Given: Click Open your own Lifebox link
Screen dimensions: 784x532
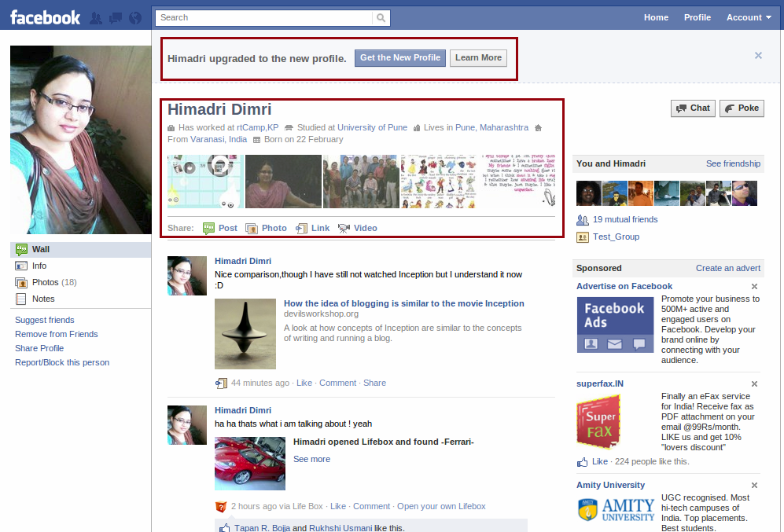Looking at the screenshot, I should (x=441, y=507).
